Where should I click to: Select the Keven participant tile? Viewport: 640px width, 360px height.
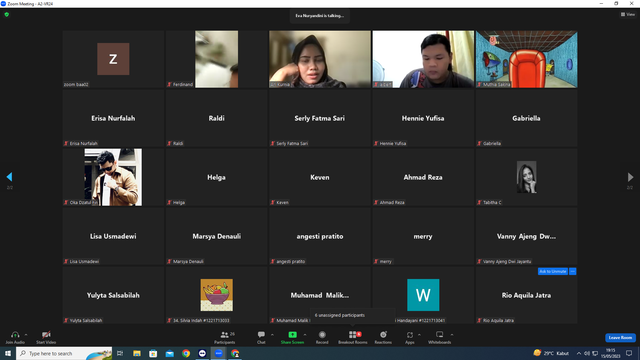[x=320, y=177]
